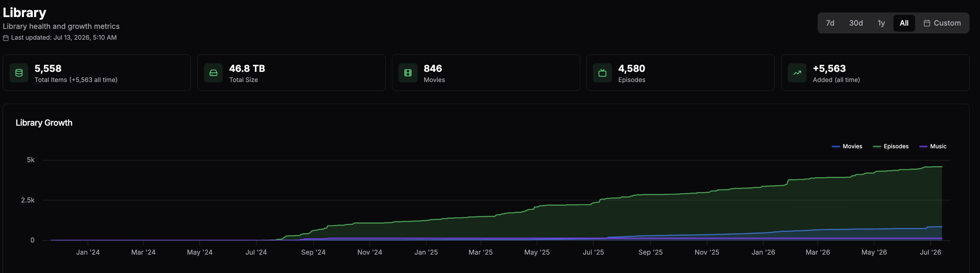980x273 pixels.
Task: Click the blue Movies line at chart end
Action: pyautogui.click(x=941, y=227)
